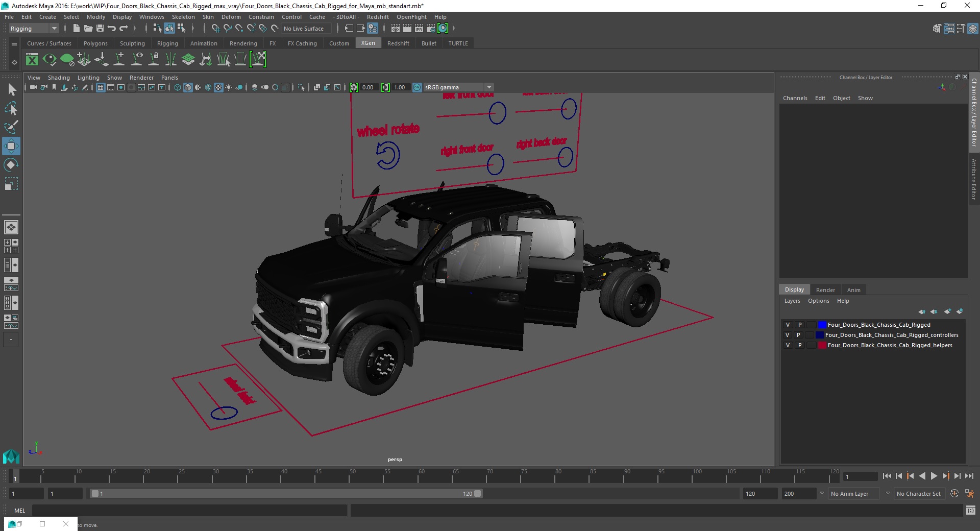Image resolution: width=980 pixels, height=531 pixels.
Task: Open Channels menu in Channel Box
Action: click(x=795, y=98)
